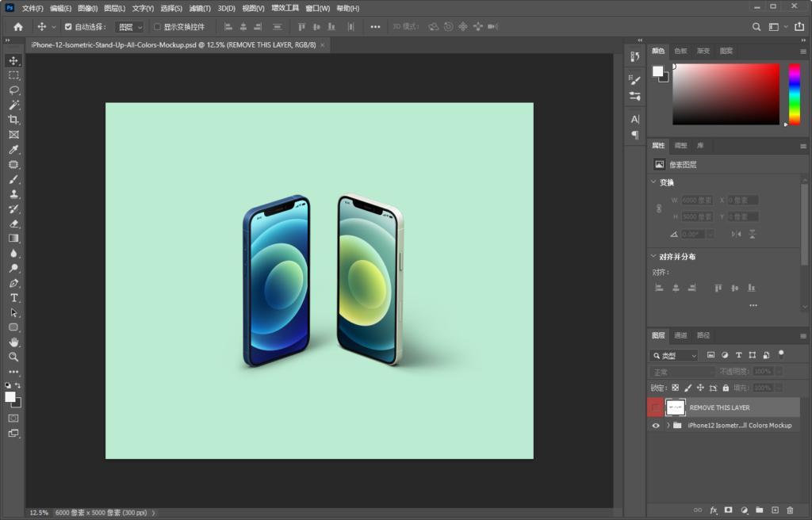Switch to the 通道 tab
This screenshot has width=812, height=520.
coord(680,335)
